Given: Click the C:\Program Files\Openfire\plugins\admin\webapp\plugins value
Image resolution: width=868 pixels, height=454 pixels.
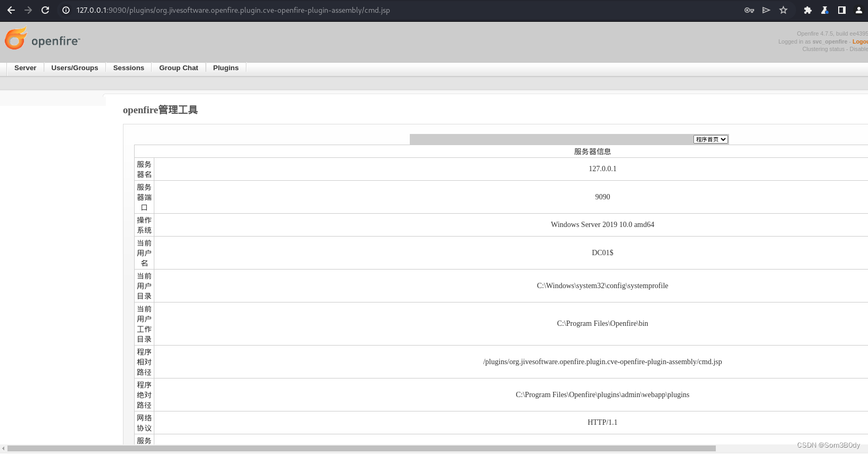Looking at the screenshot, I should pyautogui.click(x=602, y=394).
